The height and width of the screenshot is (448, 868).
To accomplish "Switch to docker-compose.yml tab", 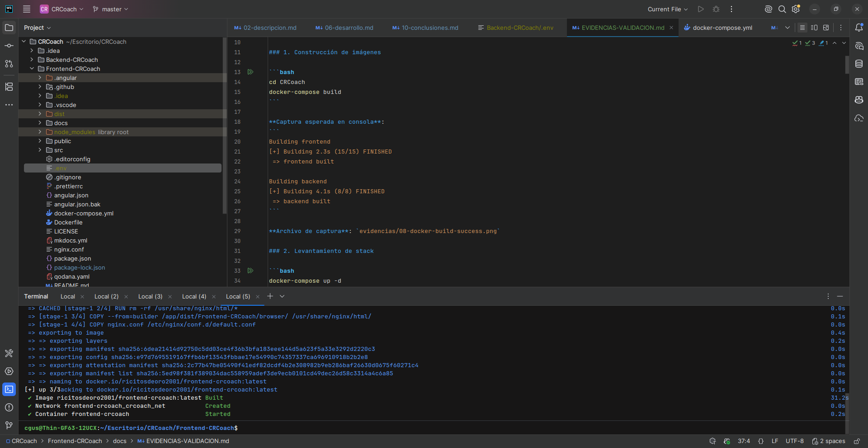I will pos(718,28).
